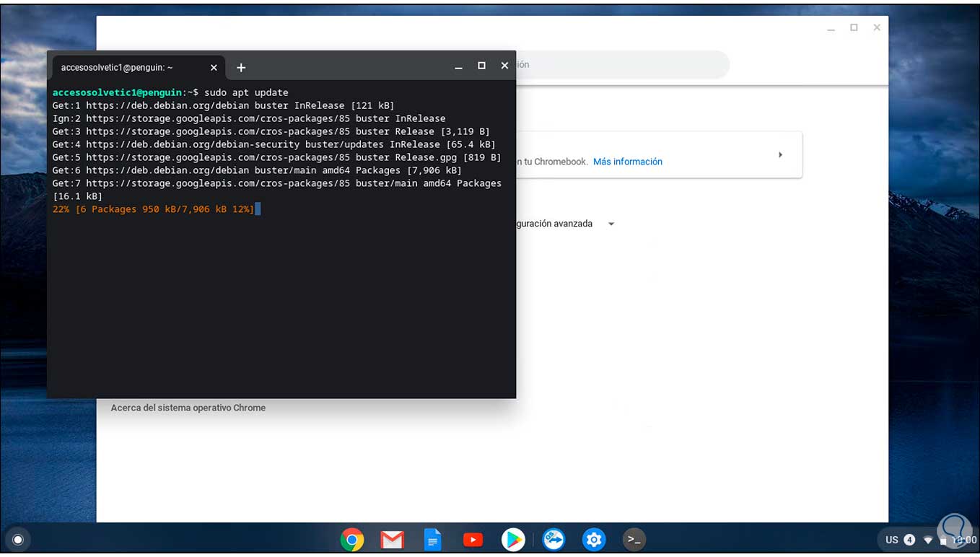980x557 pixels.
Task: Open the Google Play Store
Action: click(513, 539)
